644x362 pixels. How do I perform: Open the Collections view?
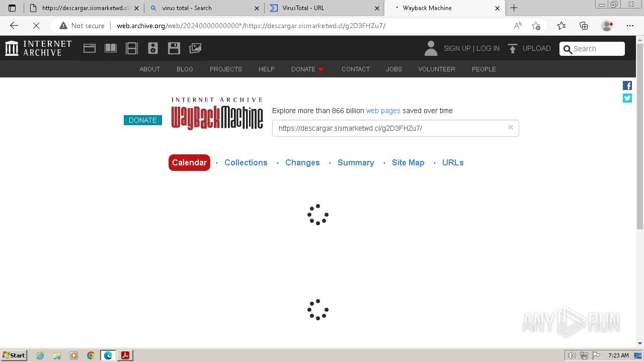[246, 162]
